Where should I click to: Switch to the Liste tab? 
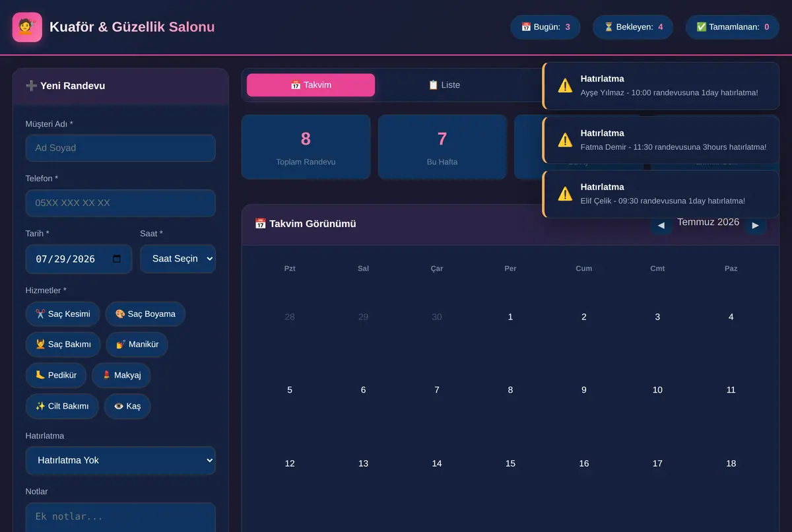(444, 85)
